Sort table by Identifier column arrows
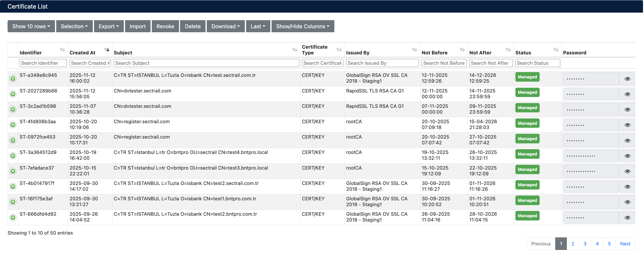The width and height of the screenshot is (644, 255). 62,50
